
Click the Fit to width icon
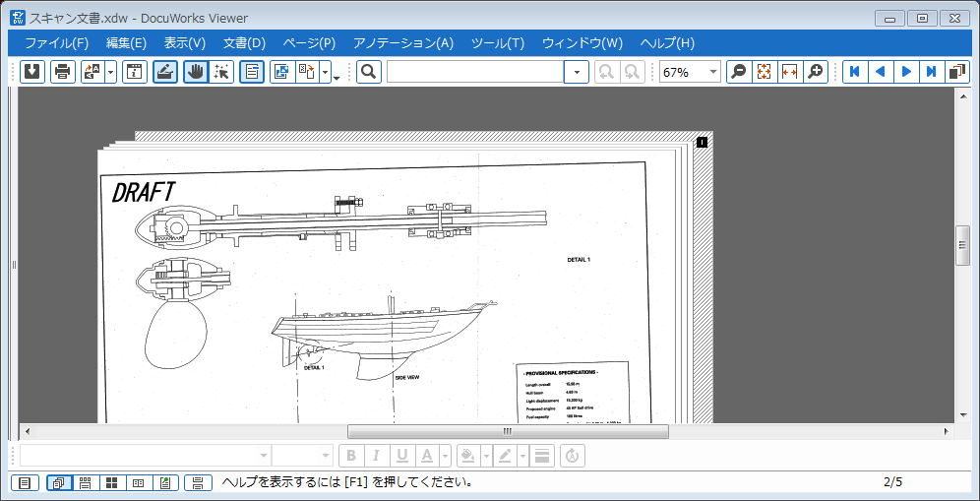789,72
